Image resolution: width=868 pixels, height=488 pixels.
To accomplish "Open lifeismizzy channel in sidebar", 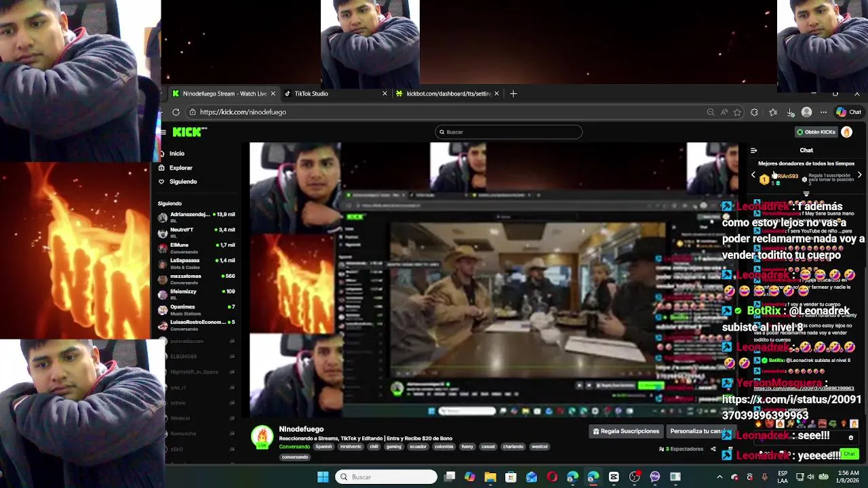I will pos(197,294).
